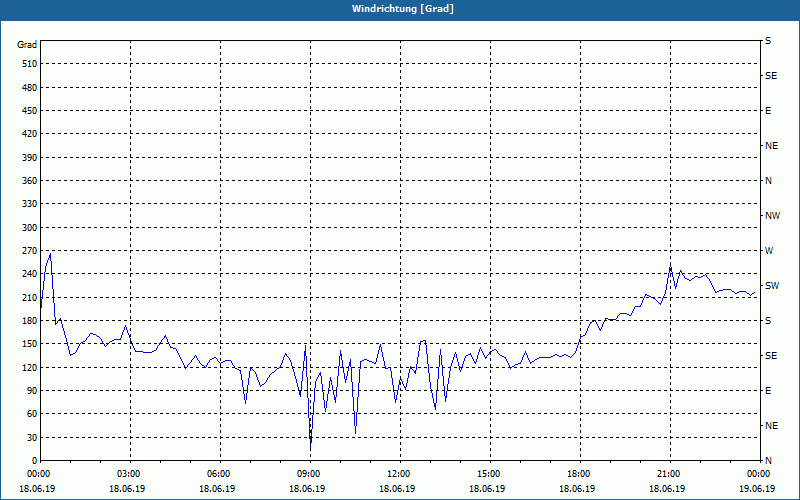Select the 390 degree axis label
This screenshot has width=800, height=500.
pyautogui.click(x=30, y=158)
